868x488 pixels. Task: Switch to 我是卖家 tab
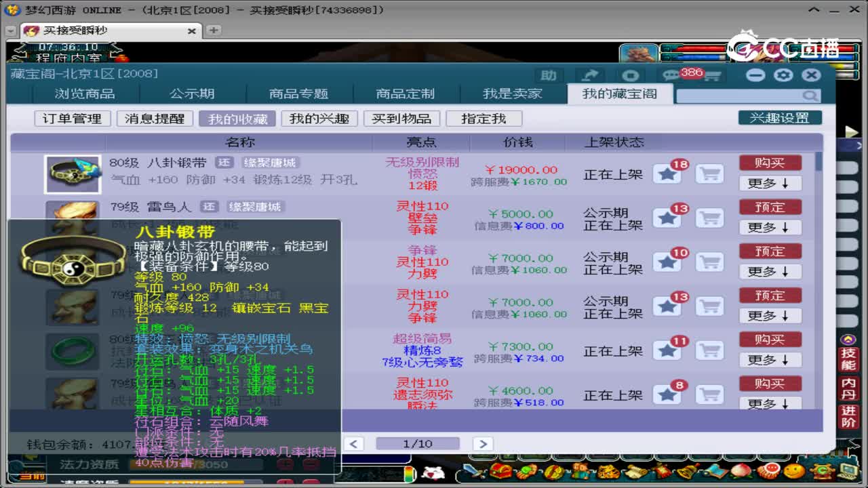pyautogui.click(x=513, y=94)
